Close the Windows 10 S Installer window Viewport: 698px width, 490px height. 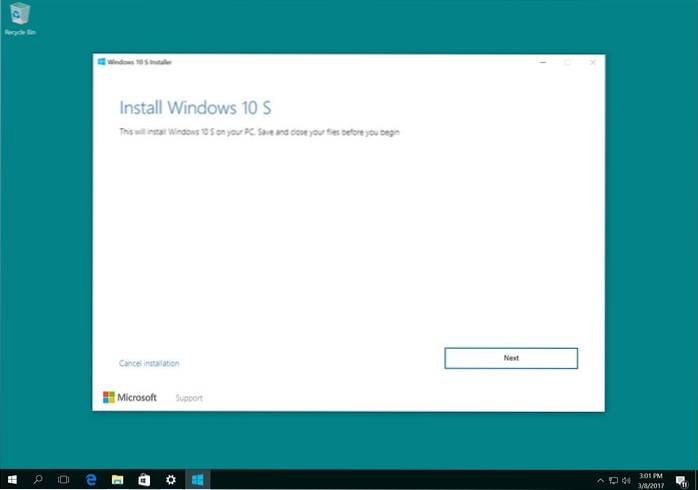[592, 62]
